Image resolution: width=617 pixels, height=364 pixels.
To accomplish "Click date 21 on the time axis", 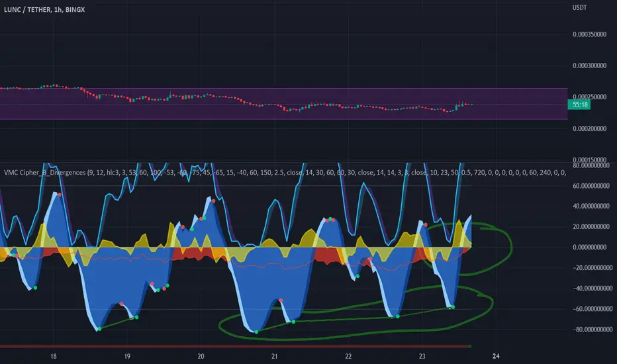I will (274, 357).
